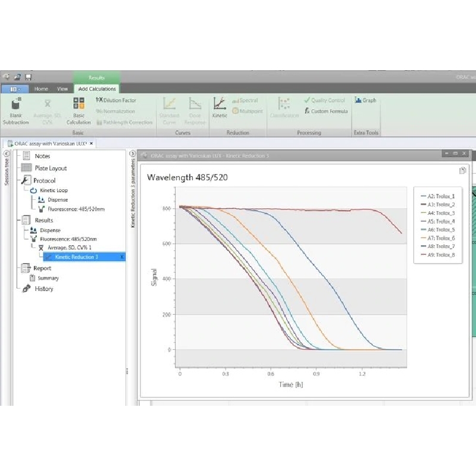The height and width of the screenshot is (476, 476).
Task: Switch to the Home tab
Action: tap(41, 89)
